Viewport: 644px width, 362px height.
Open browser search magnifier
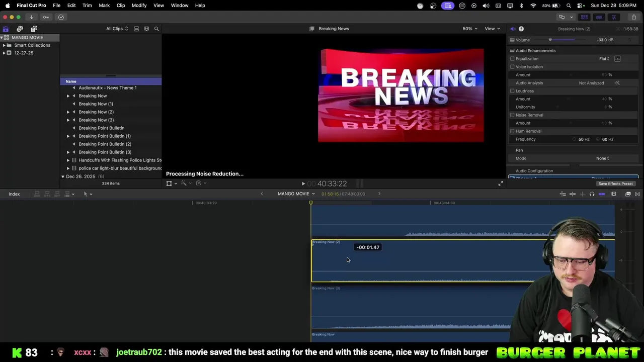click(x=156, y=29)
